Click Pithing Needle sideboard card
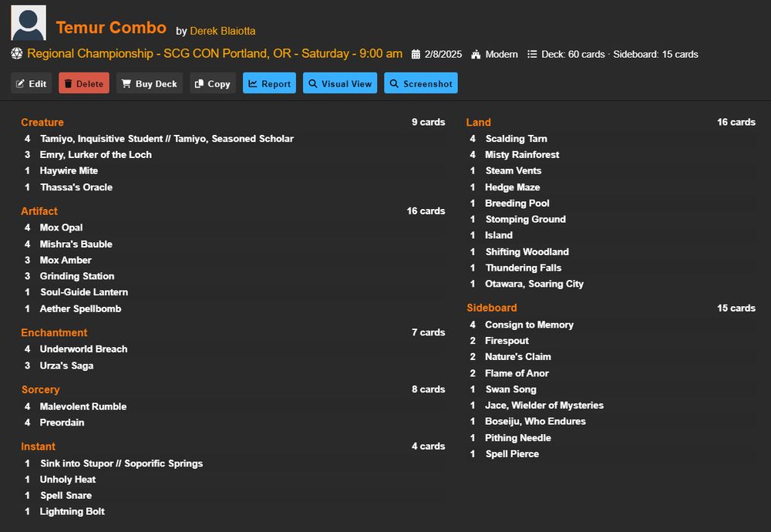Image resolution: width=771 pixels, height=532 pixels. 518,438
